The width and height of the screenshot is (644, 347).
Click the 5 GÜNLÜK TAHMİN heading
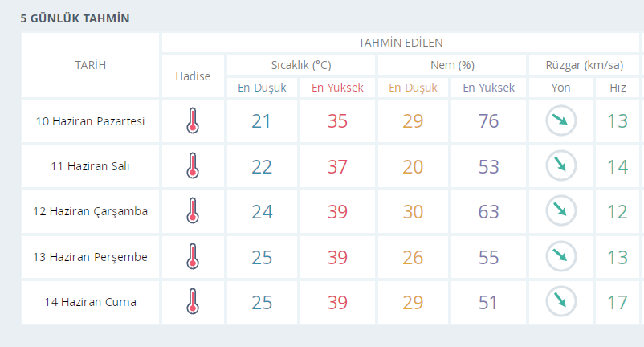pyautogui.click(x=75, y=18)
